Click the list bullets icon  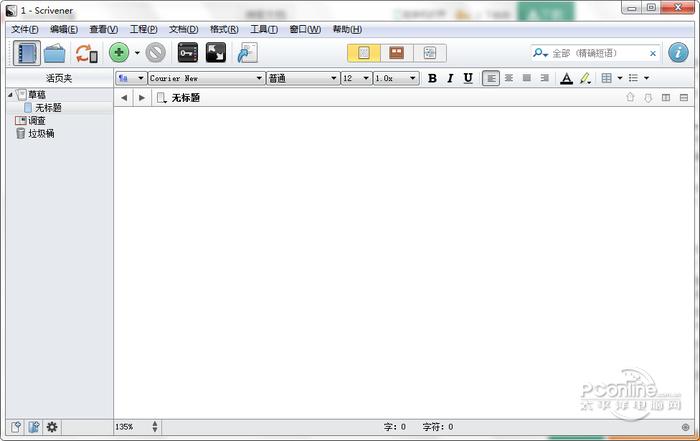pos(633,78)
